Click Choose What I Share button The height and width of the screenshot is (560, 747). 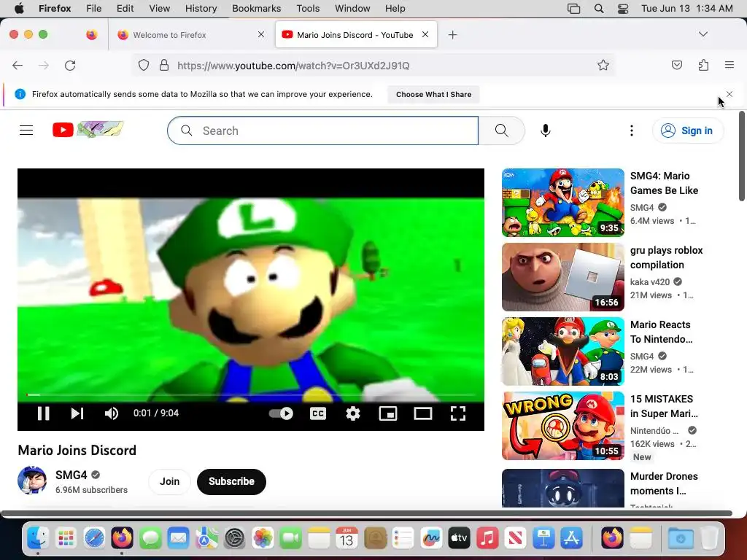(433, 94)
